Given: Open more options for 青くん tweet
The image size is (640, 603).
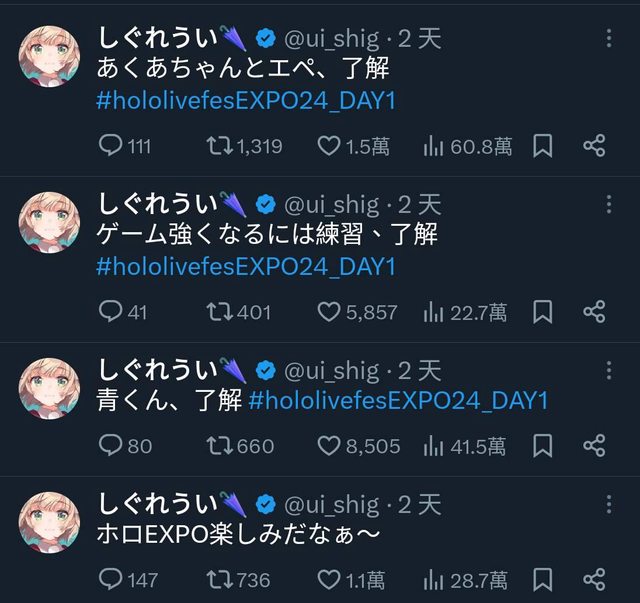Looking at the screenshot, I should (x=609, y=370).
